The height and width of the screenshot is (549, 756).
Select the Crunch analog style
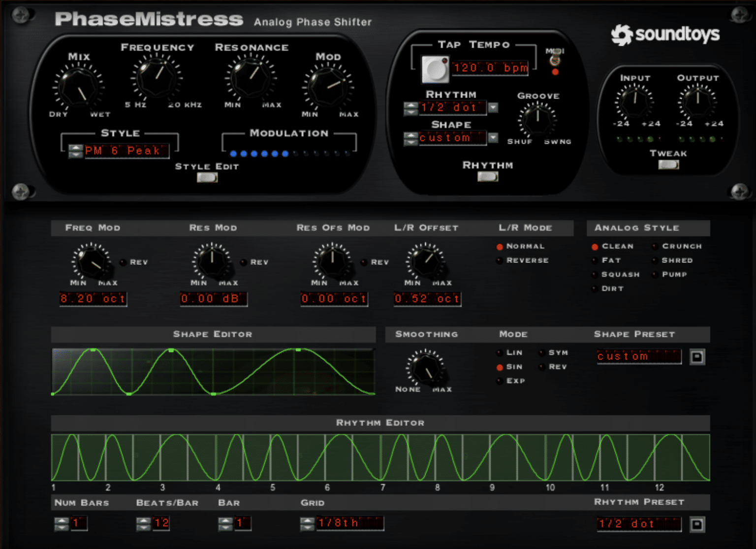655,246
